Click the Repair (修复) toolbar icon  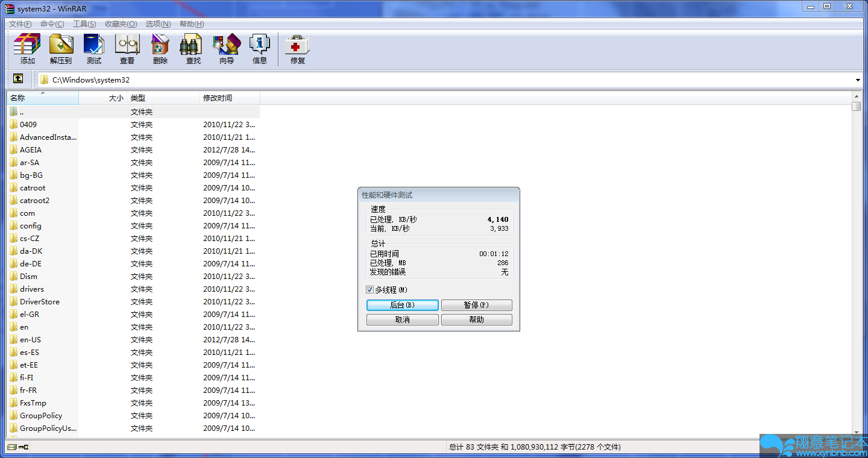click(x=298, y=49)
